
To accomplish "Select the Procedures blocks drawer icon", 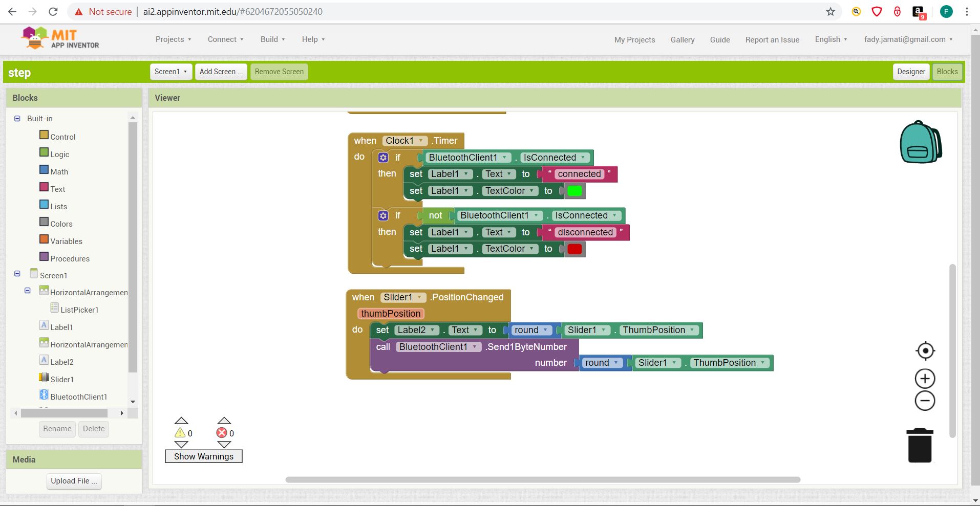I will pyautogui.click(x=44, y=257).
